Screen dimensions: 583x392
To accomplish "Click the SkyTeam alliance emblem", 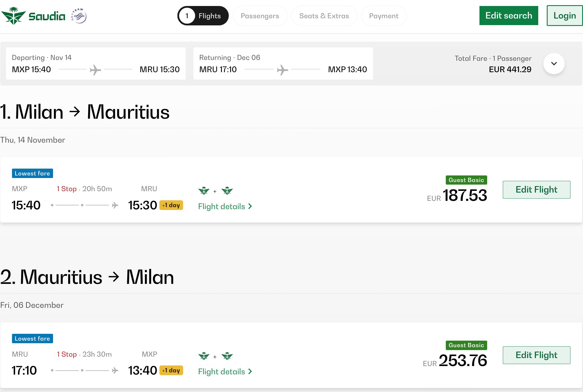I will click(x=79, y=16).
